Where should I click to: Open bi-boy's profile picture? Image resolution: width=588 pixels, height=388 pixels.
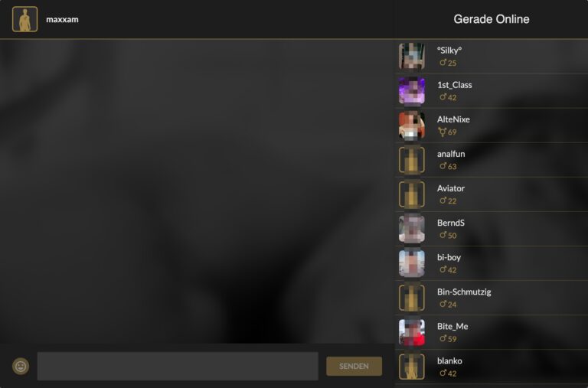pyautogui.click(x=412, y=263)
